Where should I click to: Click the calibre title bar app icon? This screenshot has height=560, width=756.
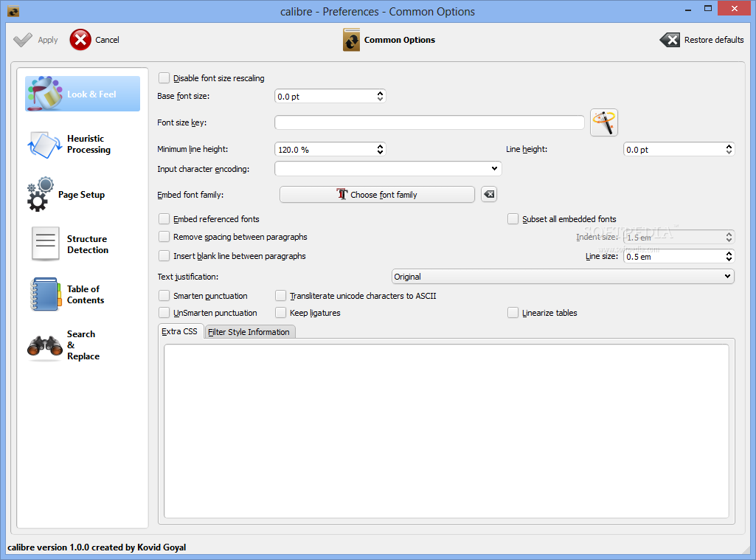[13, 11]
